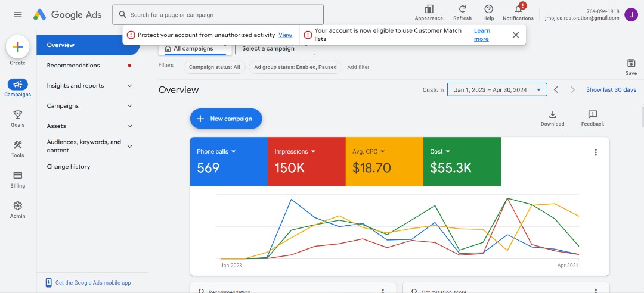This screenshot has width=644, height=293.
Task: Open the Tools wrench icon
Action: point(18,145)
